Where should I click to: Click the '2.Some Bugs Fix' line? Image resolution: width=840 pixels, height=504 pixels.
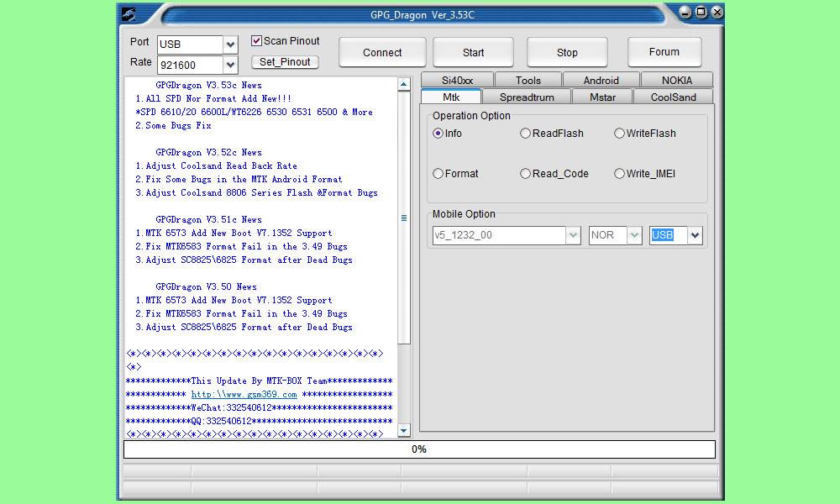click(x=173, y=125)
